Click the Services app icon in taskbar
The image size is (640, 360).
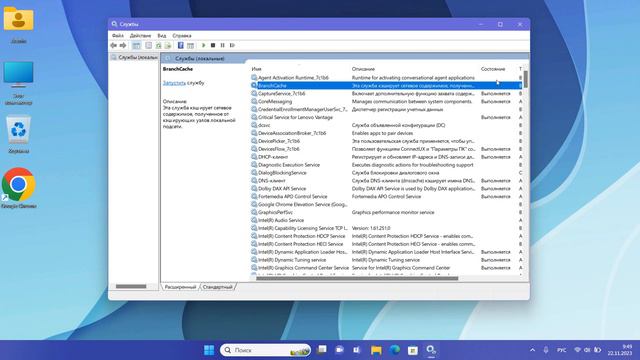[431, 350]
